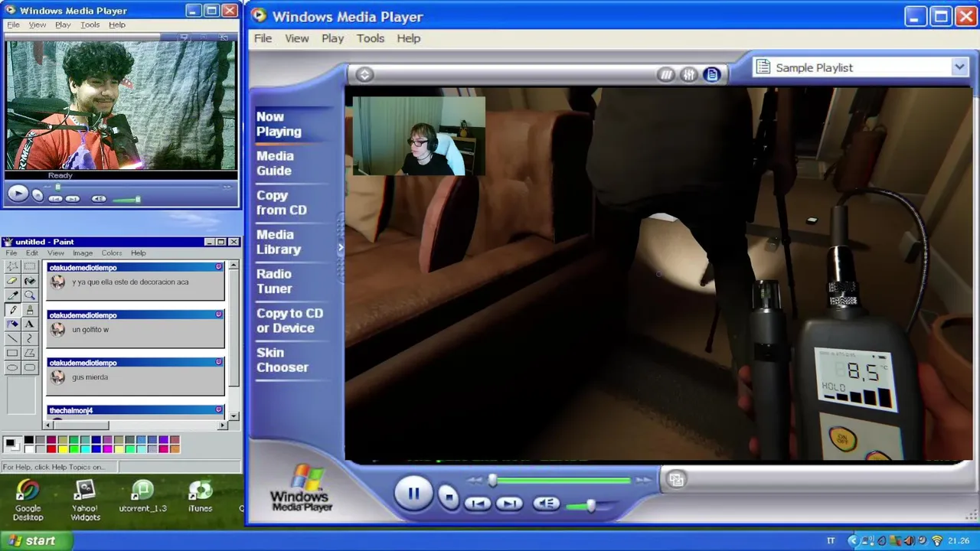Open iTunes desktop shortcut
Viewport: 980px width, 551px height.
tap(201, 496)
